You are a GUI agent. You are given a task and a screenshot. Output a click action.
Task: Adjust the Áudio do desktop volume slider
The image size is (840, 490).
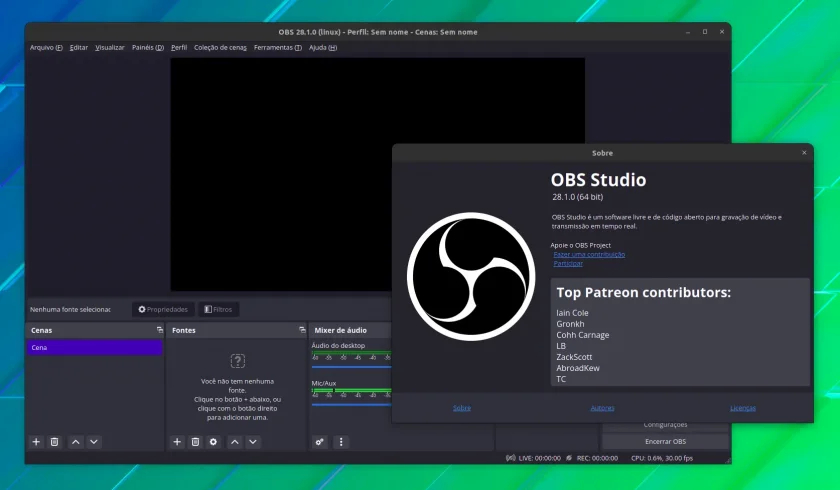pos(351,367)
